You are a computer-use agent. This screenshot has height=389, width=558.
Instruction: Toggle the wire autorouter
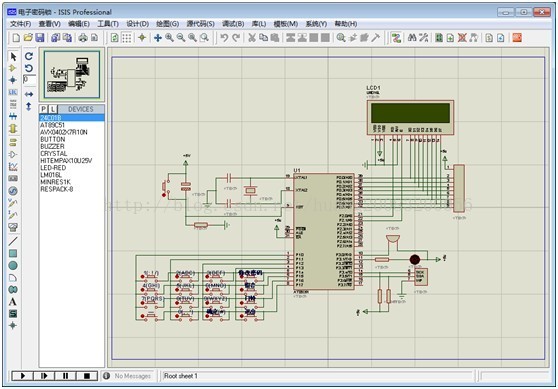[396, 38]
